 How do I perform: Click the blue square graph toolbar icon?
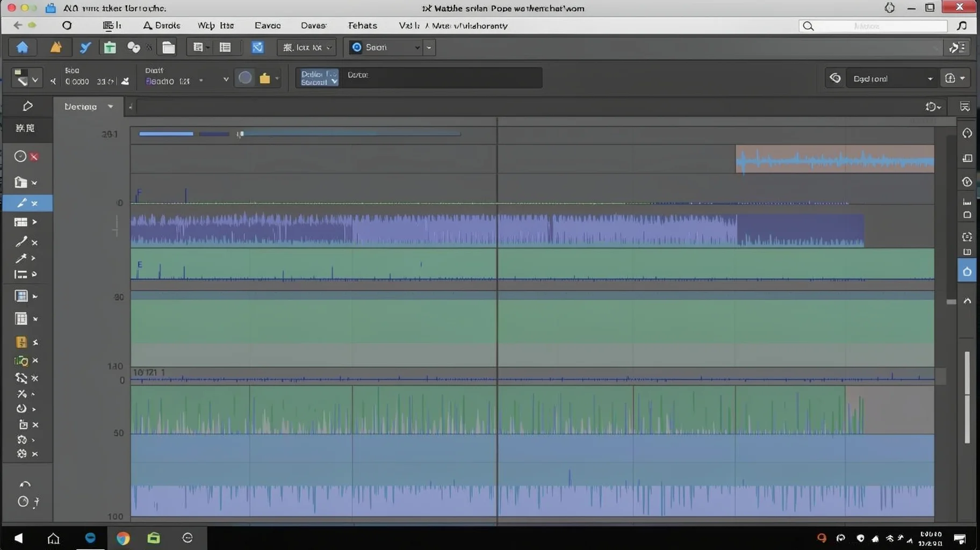pos(258,47)
